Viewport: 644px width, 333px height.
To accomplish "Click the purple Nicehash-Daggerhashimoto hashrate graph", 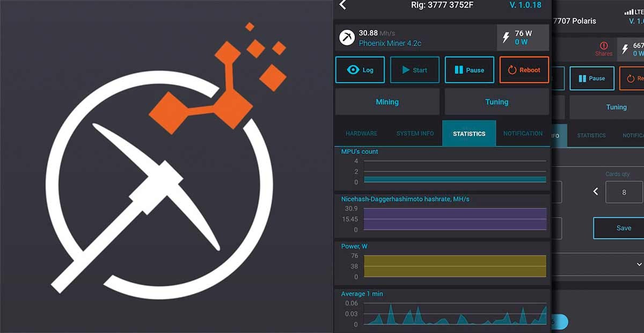I will coord(455,219).
